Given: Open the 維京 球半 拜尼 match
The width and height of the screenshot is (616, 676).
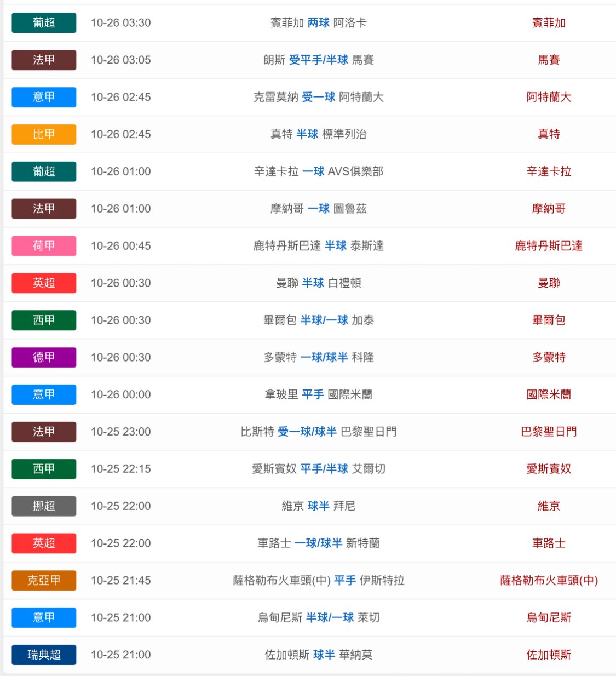Looking at the screenshot, I should 318,506.
